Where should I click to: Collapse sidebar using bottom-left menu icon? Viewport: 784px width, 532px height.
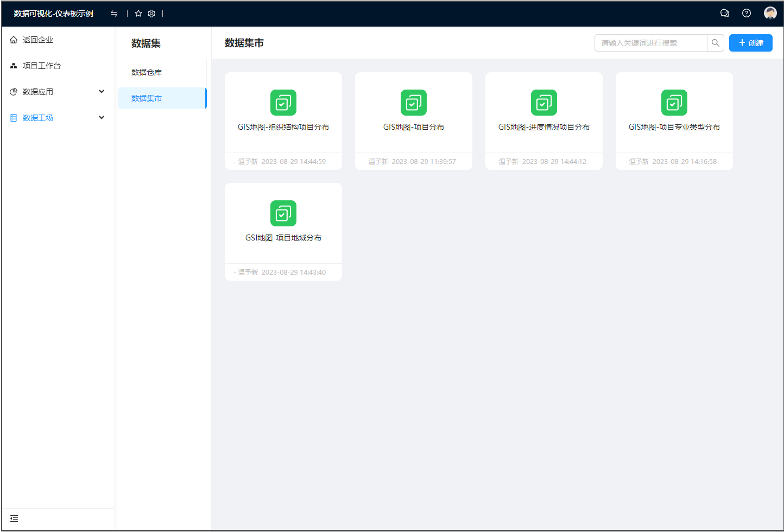coord(14,518)
